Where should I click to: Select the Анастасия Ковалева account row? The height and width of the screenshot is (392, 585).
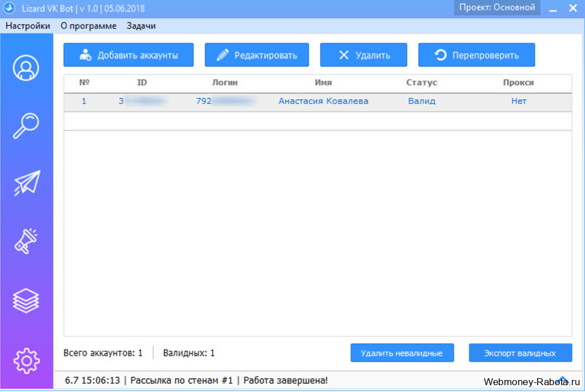(x=318, y=102)
